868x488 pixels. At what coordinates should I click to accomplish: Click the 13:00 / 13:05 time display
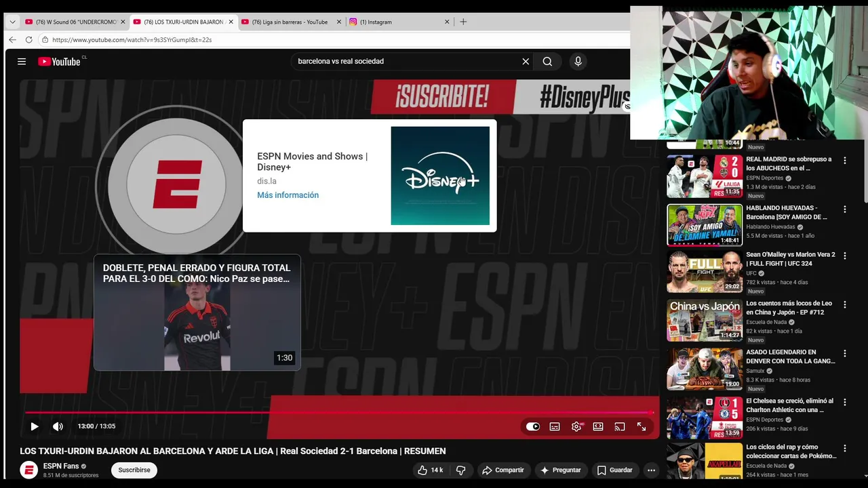[x=96, y=426]
